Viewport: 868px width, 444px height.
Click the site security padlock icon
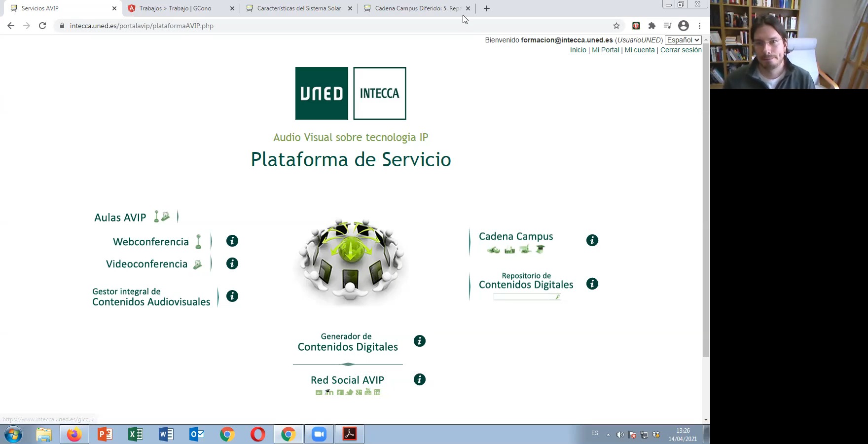[62, 26]
